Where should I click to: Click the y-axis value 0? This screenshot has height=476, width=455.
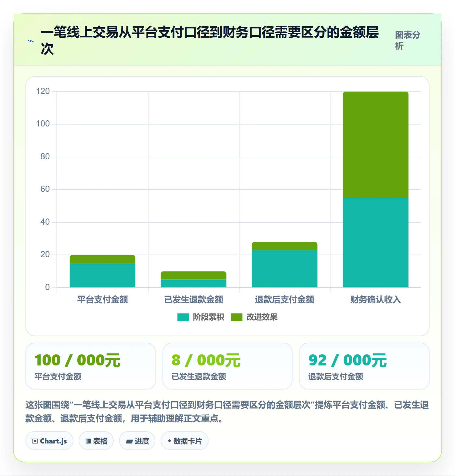[47, 287]
